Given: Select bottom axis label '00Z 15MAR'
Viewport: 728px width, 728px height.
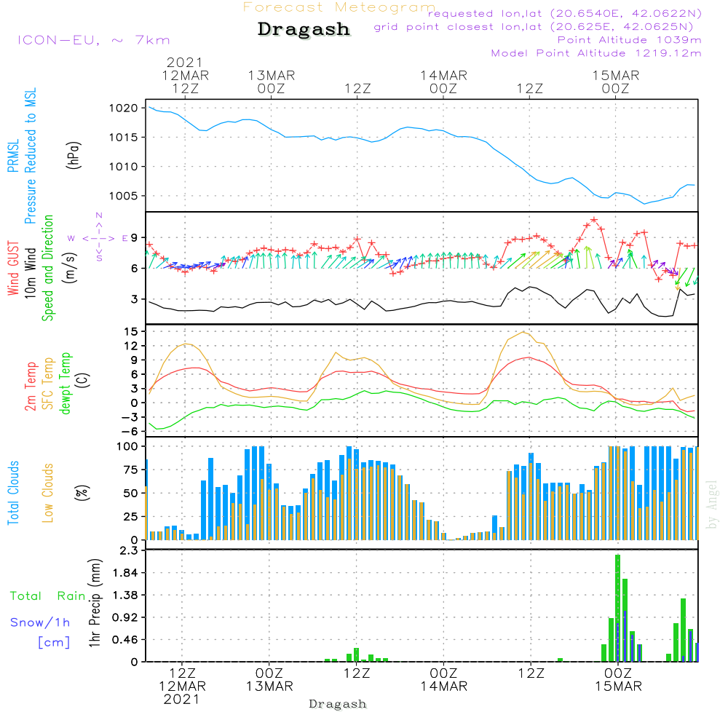Looking at the screenshot, I should (x=618, y=680).
